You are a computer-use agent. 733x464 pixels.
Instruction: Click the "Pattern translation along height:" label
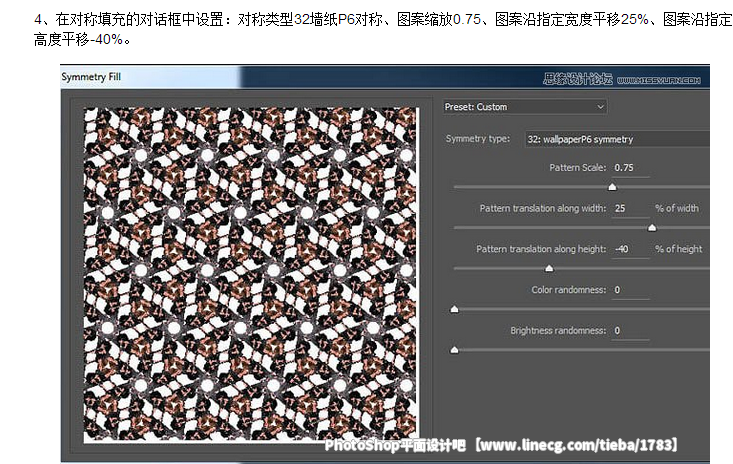tap(541, 249)
